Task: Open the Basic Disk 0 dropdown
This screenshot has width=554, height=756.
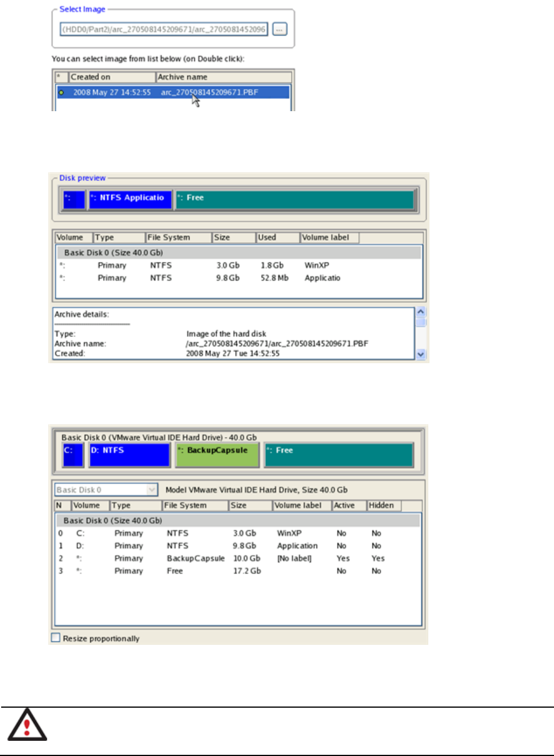Action: tap(106, 490)
